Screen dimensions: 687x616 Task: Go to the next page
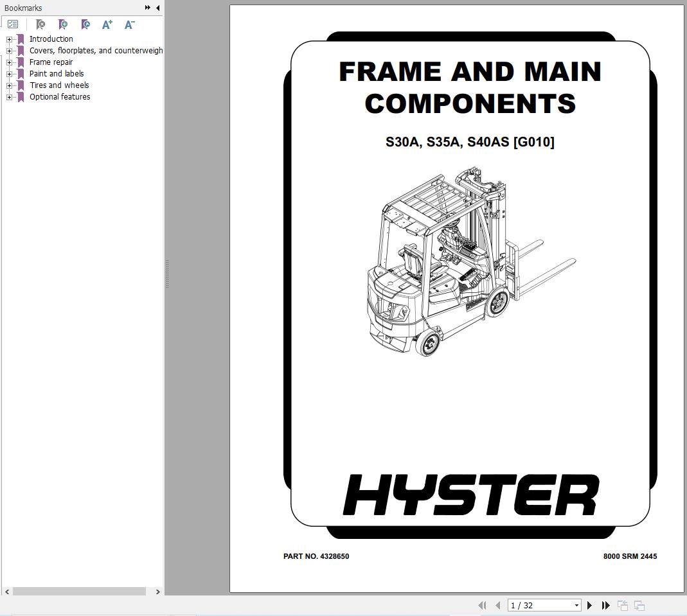[x=590, y=606]
